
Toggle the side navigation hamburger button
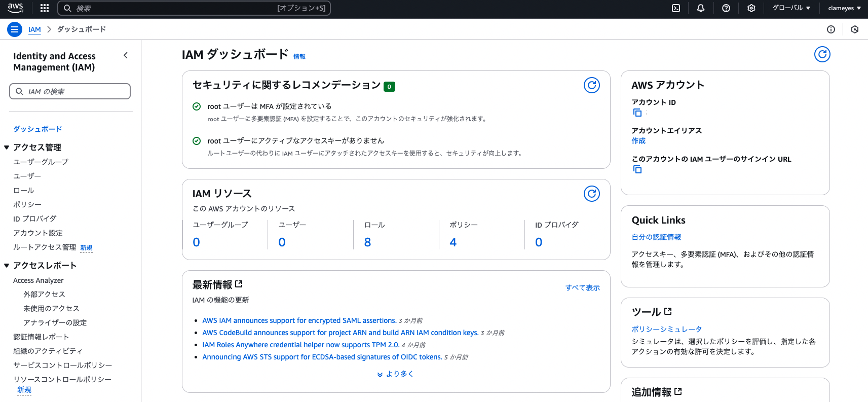point(15,29)
